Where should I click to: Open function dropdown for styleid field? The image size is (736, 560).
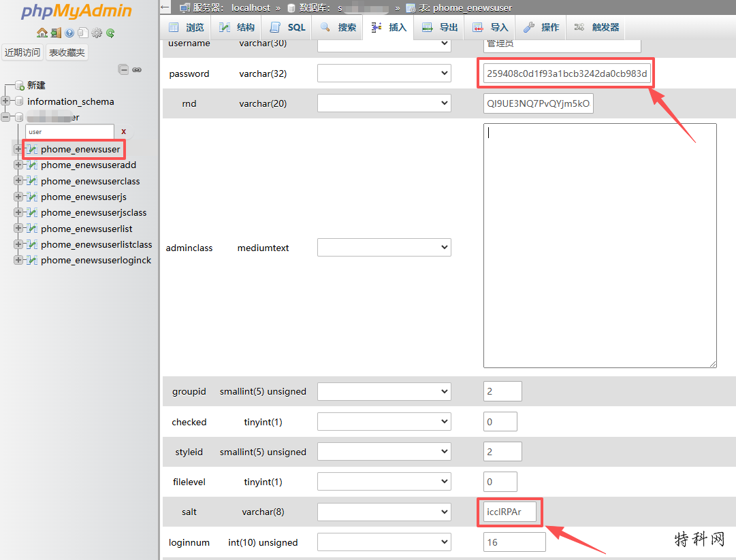pos(384,452)
